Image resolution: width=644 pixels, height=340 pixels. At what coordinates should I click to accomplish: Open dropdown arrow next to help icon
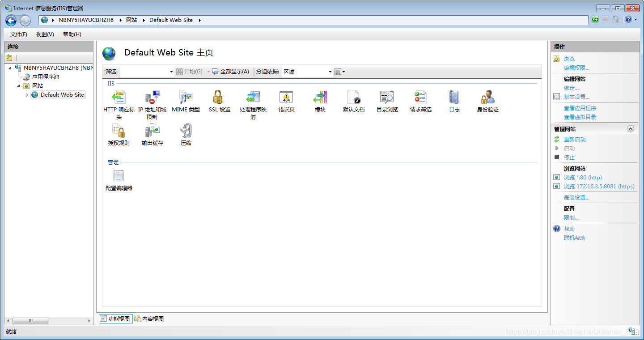tap(636, 20)
